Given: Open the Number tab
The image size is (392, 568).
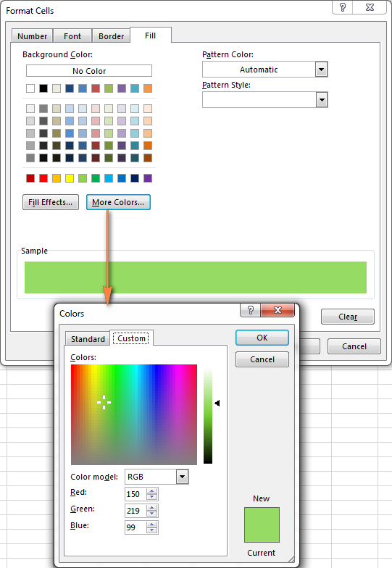Looking at the screenshot, I should (x=32, y=36).
